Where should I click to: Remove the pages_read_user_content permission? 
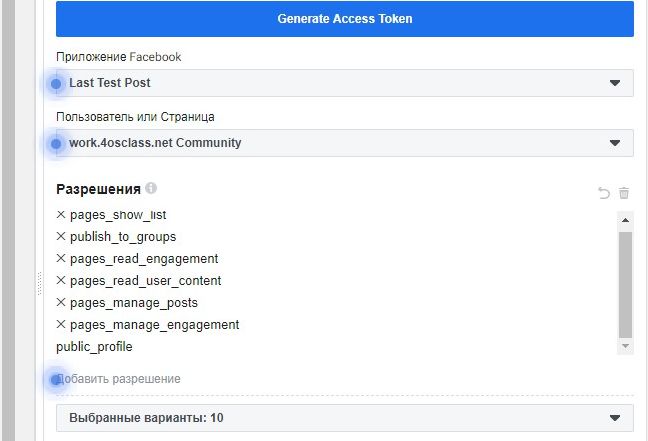[61, 280]
